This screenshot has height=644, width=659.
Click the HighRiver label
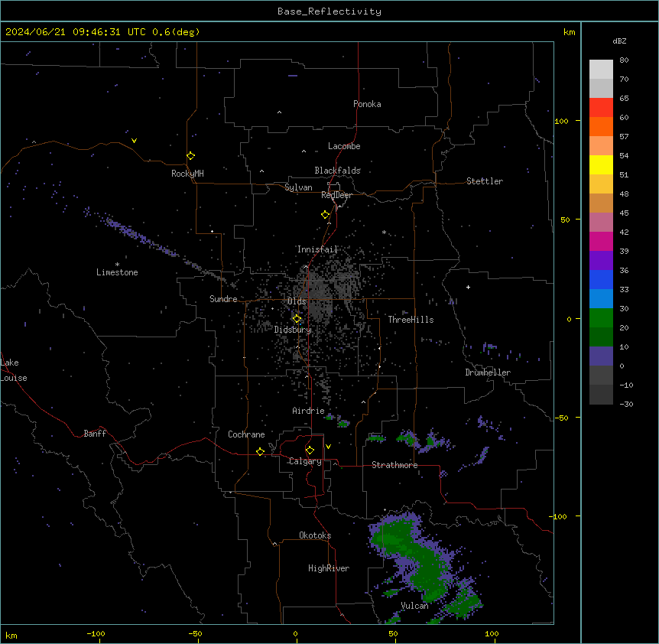(329, 568)
